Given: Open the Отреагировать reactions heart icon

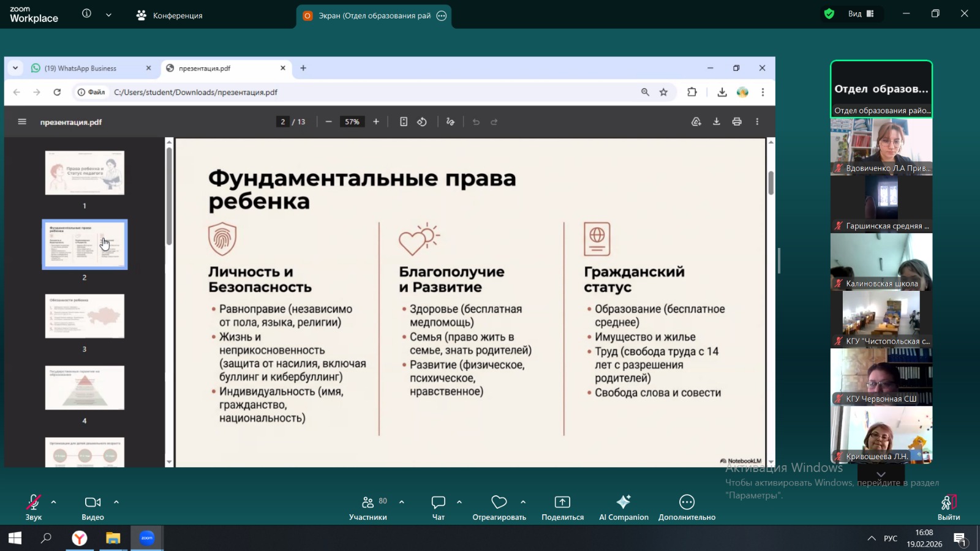Looking at the screenshot, I should 499,503.
